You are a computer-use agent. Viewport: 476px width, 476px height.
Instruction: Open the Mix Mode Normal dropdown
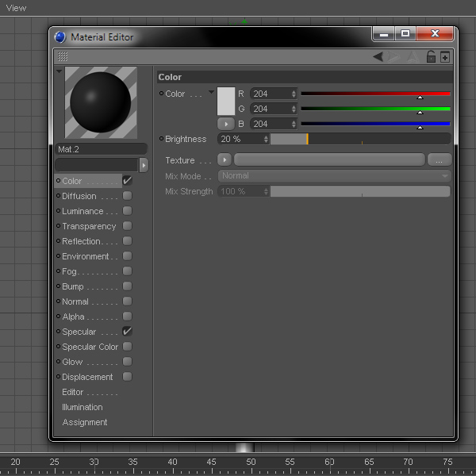(x=335, y=176)
